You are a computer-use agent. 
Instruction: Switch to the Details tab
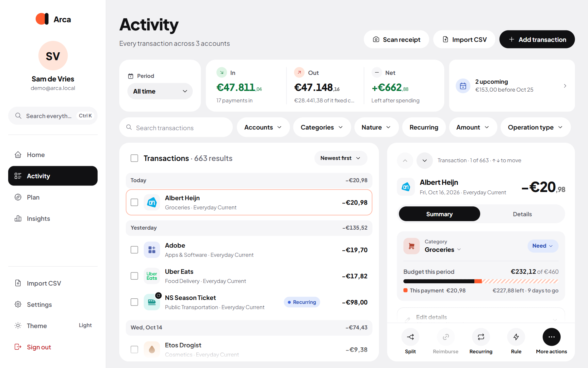pyautogui.click(x=522, y=214)
